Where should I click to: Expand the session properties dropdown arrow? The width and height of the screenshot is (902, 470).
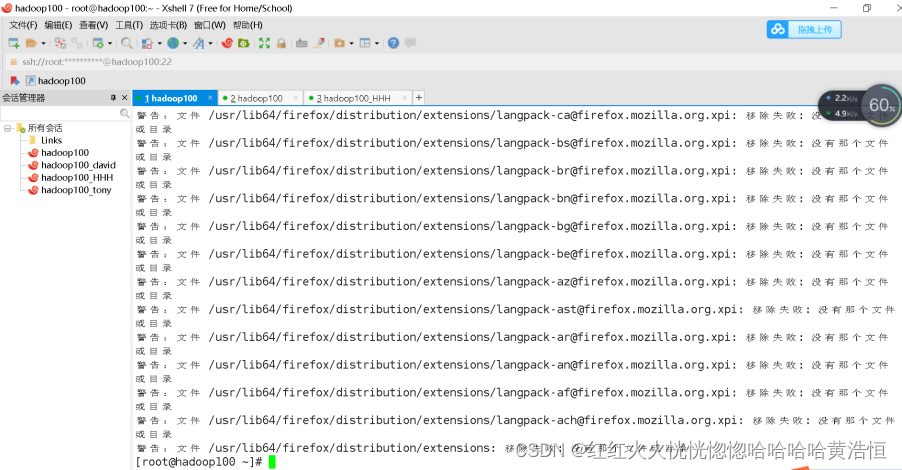(x=110, y=43)
